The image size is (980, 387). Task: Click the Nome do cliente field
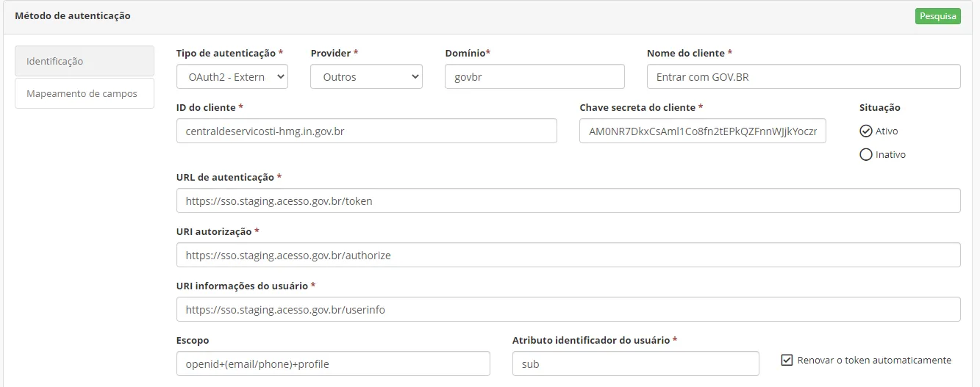[x=804, y=76]
